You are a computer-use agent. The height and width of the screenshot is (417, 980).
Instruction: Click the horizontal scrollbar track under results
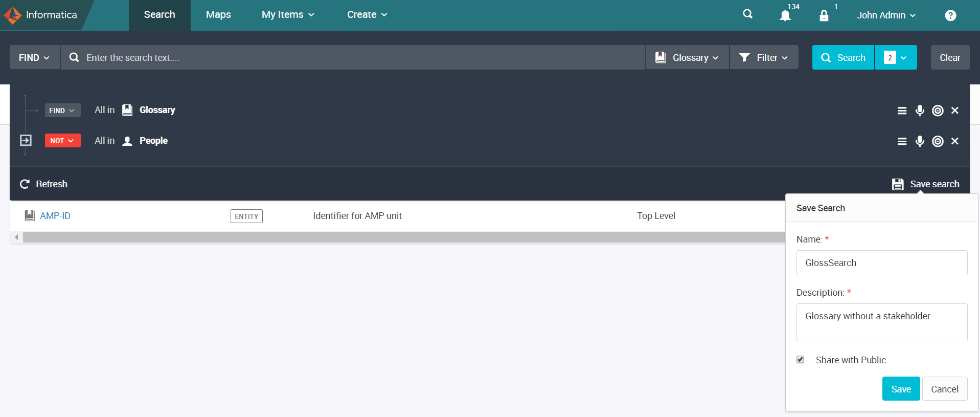click(x=404, y=237)
